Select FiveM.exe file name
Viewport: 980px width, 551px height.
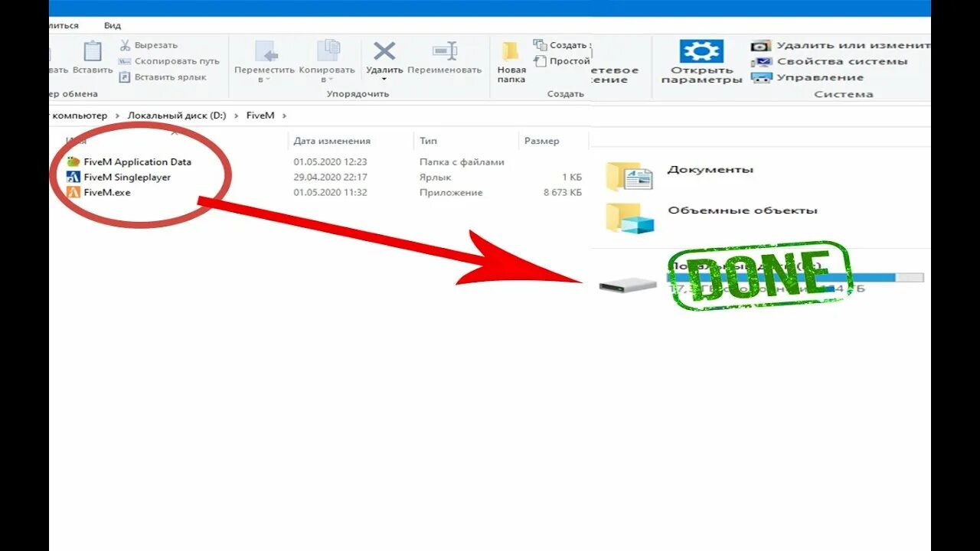[x=107, y=192]
